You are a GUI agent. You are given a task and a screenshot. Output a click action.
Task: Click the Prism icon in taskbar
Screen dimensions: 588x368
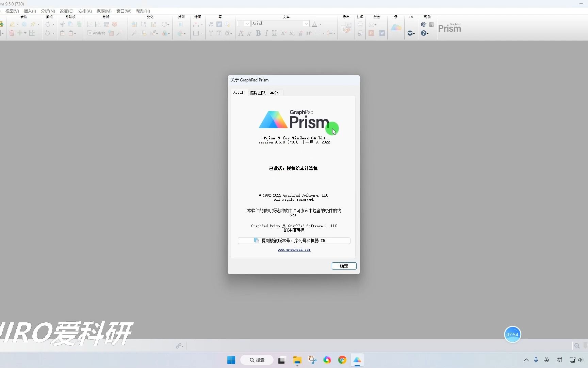coord(357,360)
